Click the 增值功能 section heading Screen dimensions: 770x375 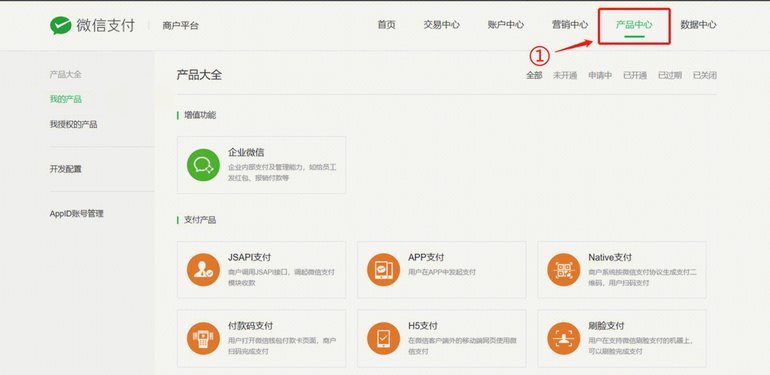coord(200,115)
